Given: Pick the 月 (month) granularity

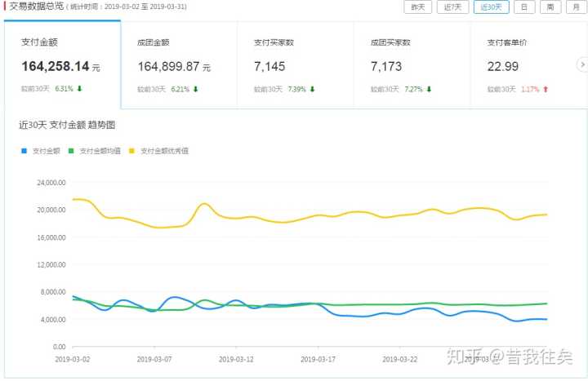Looking at the screenshot, I should 575,7.
